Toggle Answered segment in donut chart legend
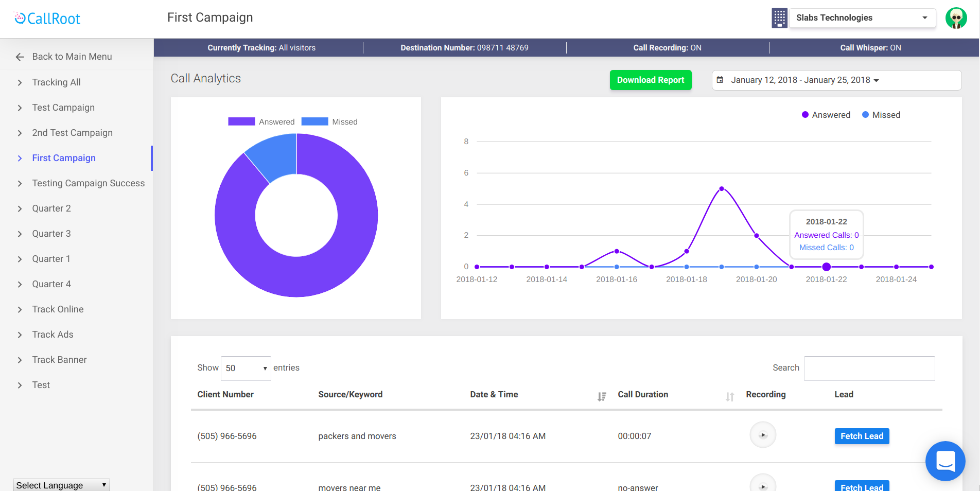Viewport: 980px width, 491px height. click(x=261, y=121)
